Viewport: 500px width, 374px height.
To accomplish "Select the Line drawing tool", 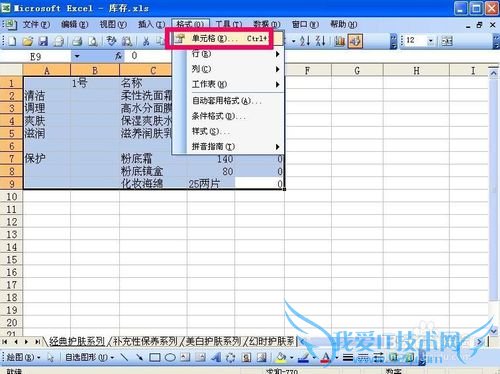I will (124, 358).
